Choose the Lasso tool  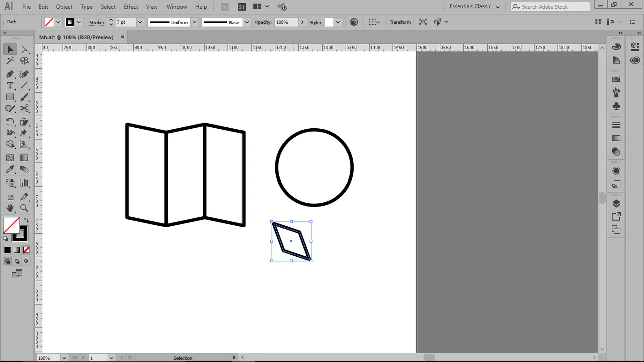point(24,61)
